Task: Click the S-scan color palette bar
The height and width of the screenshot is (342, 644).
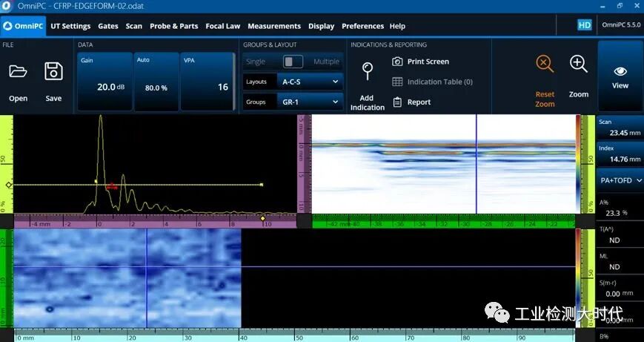Action: [578, 164]
